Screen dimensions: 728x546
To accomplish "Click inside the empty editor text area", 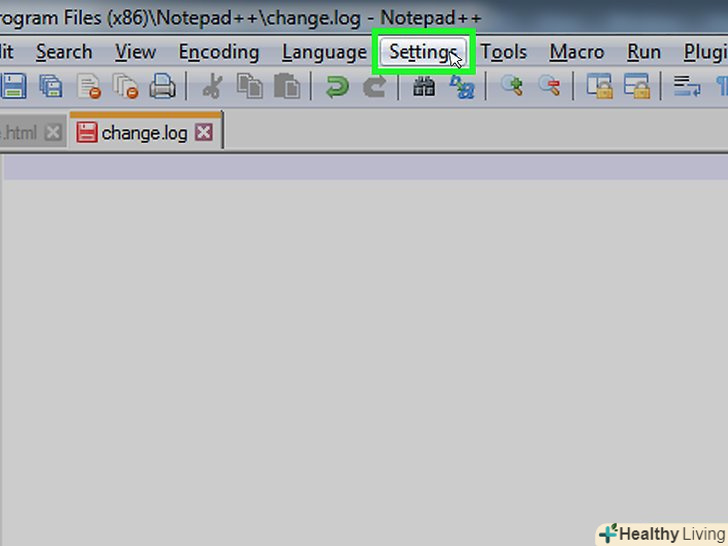I will coord(364,349).
